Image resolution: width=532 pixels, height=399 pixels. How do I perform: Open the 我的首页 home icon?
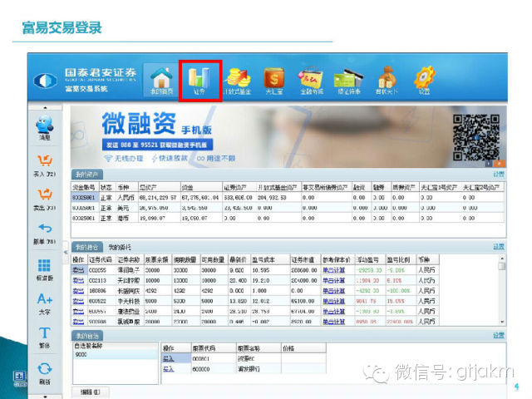[161, 81]
